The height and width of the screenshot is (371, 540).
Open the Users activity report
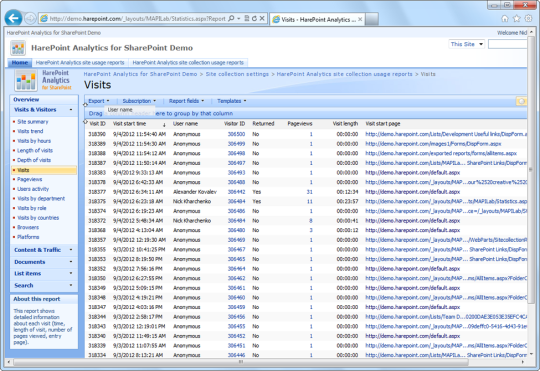[33, 189]
